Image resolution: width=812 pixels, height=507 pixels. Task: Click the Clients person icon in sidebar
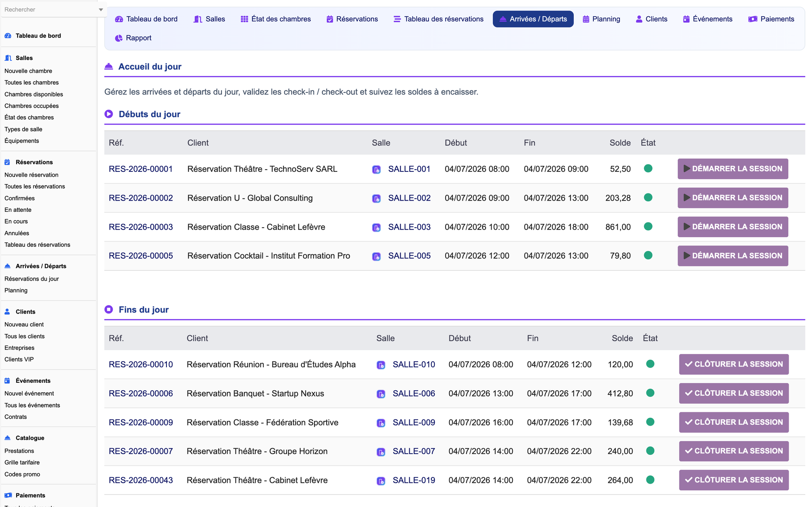coord(7,311)
